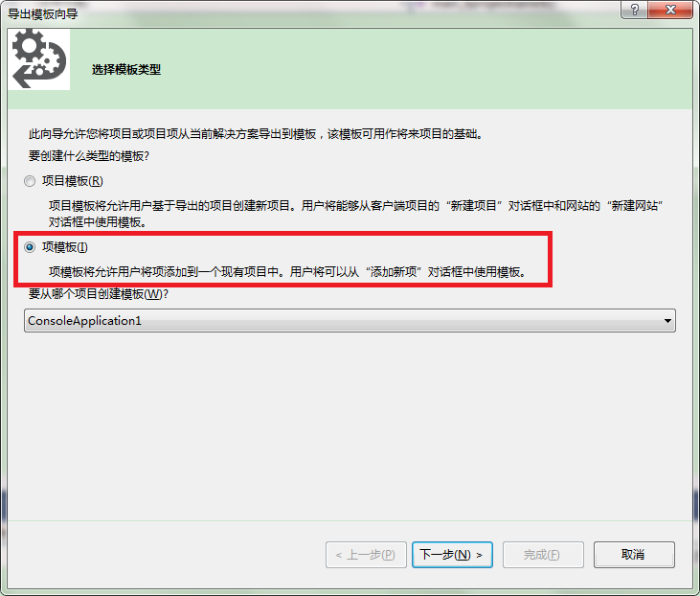Close the 导出模板向导 dialog
This screenshot has width=700, height=596.
(670, 10)
